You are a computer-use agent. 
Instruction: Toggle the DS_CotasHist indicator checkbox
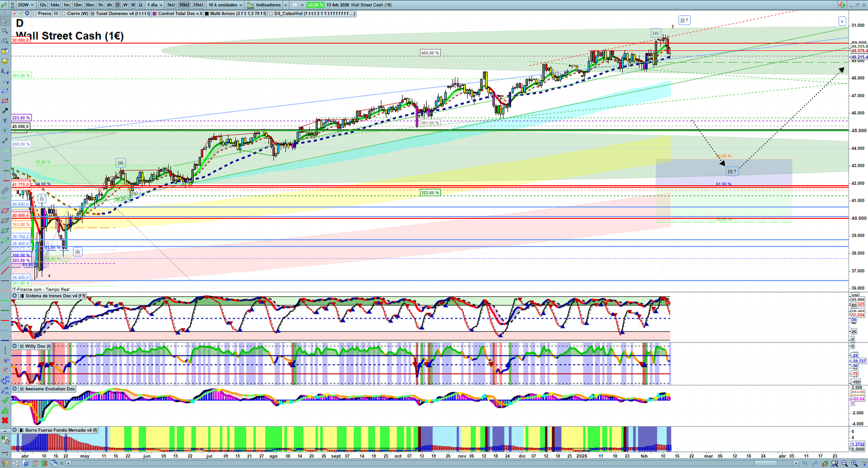[271, 14]
